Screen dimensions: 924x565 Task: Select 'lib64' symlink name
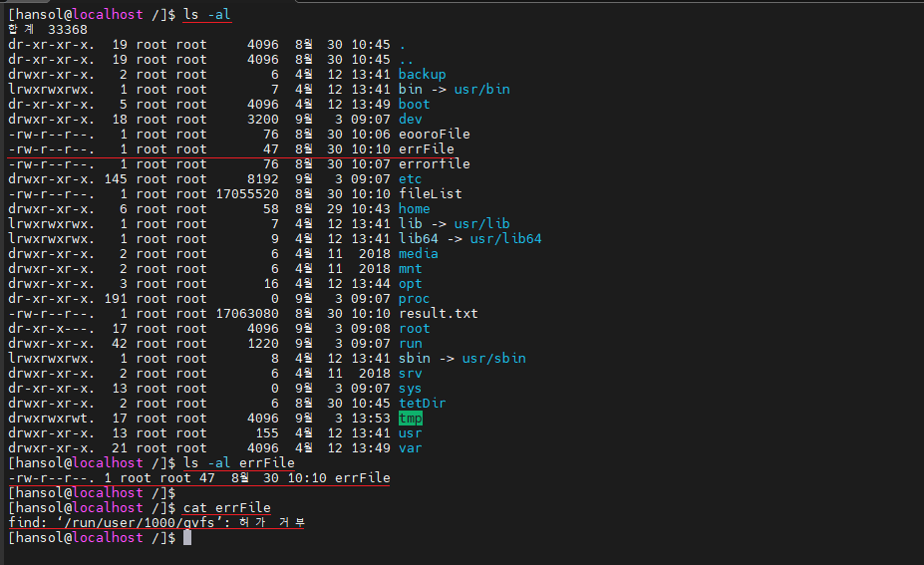[x=418, y=238]
